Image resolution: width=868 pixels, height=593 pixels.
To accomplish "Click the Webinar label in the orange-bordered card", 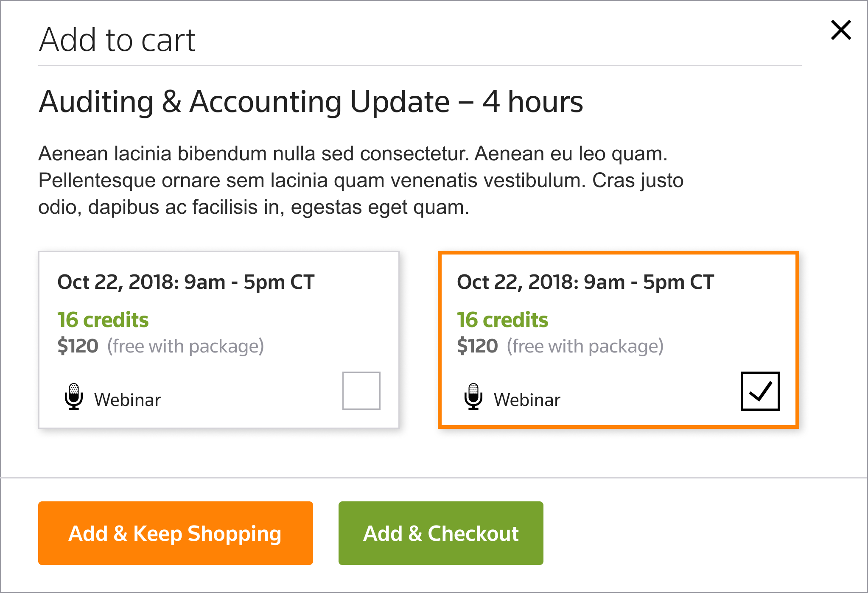I will [x=527, y=400].
